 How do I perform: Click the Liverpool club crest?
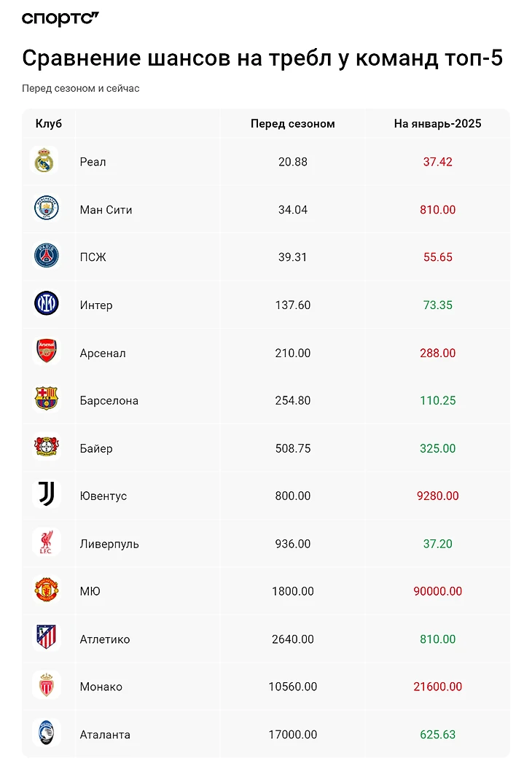pyautogui.click(x=46, y=543)
